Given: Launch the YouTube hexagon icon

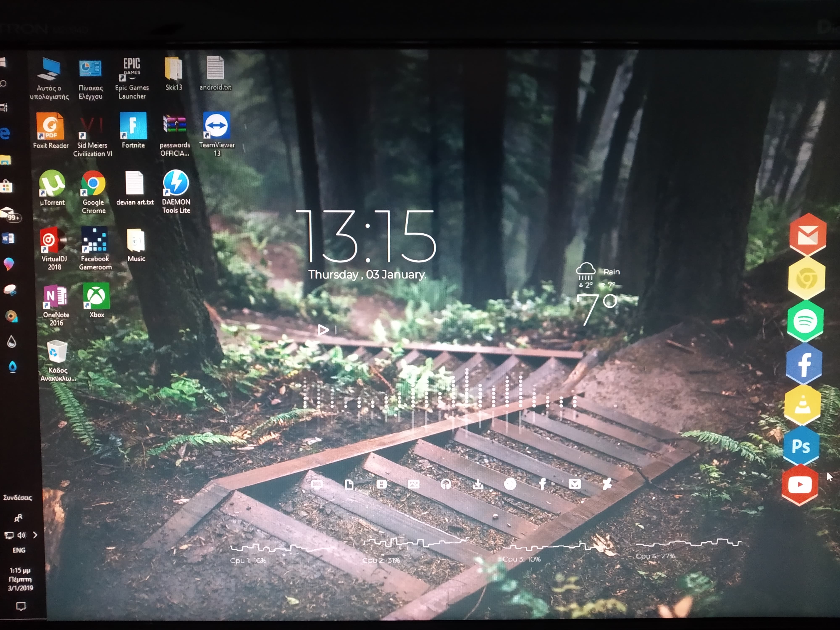Looking at the screenshot, I should coord(800,484).
